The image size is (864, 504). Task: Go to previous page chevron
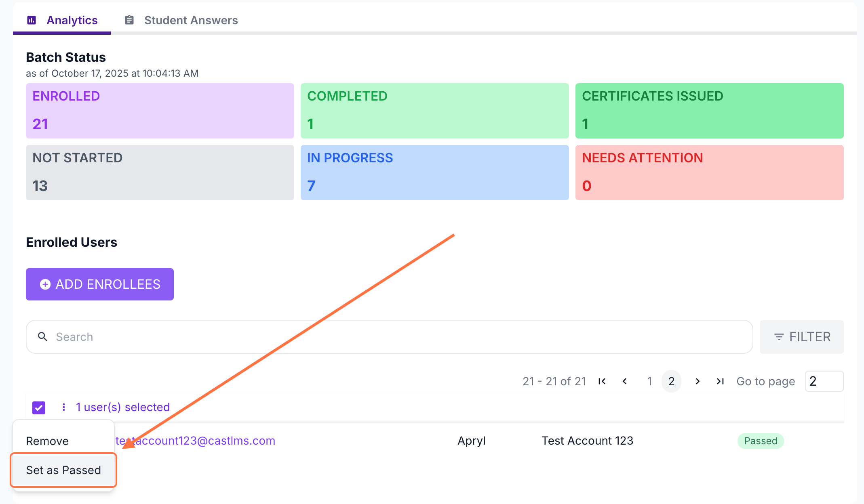pyautogui.click(x=625, y=381)
